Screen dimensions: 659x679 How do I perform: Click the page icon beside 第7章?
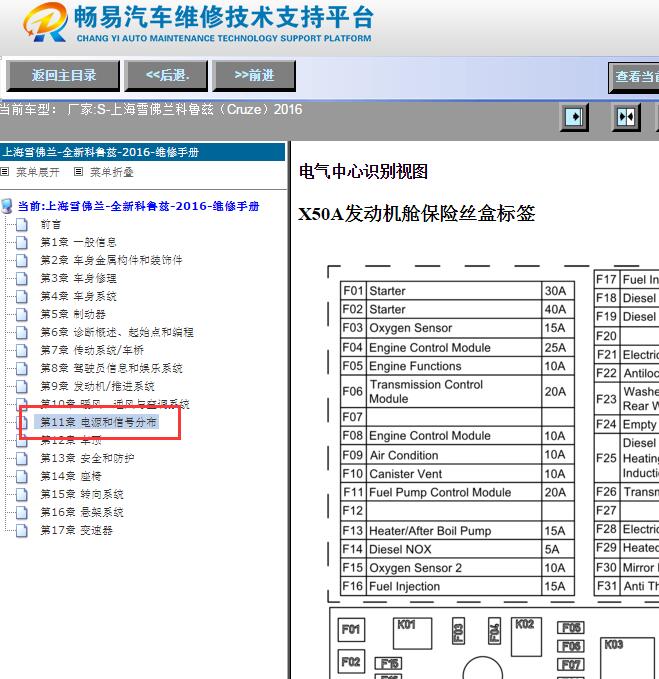(22, 350)
